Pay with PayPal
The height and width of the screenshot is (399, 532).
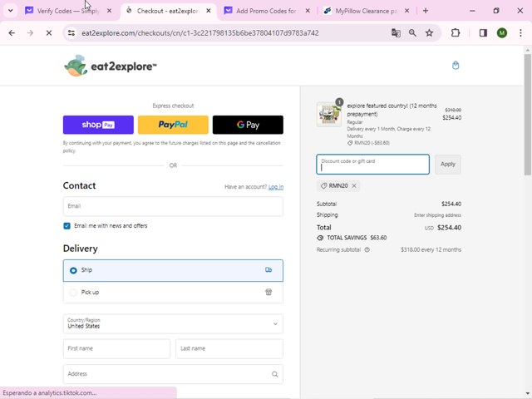(173, 125)
